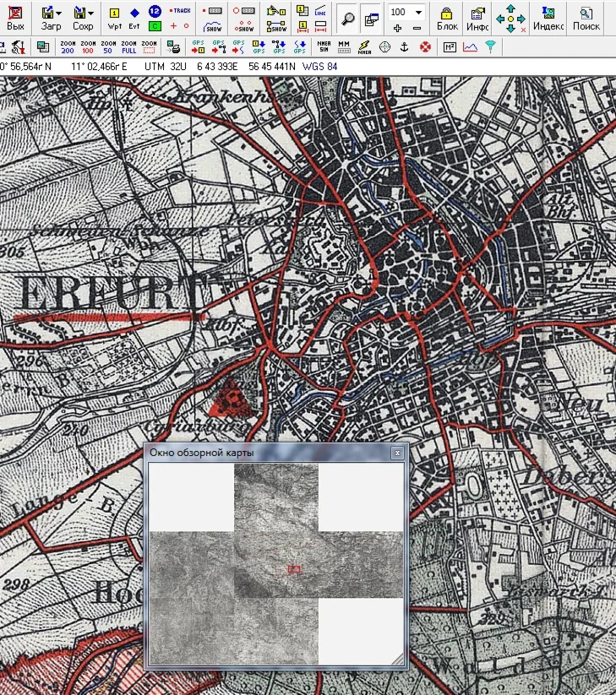The image size is (616, 695).
Task: Click the Поиск search button
Action: [x=586, y=18]
